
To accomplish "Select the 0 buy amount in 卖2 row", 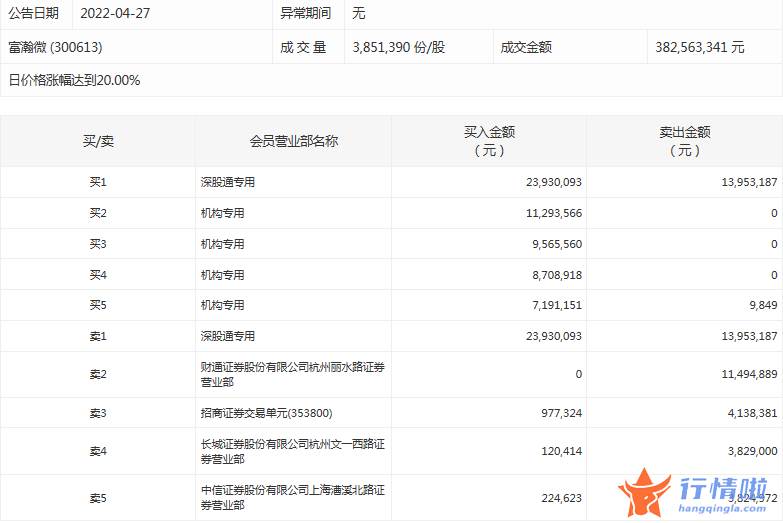I will [x=578, y=374].
